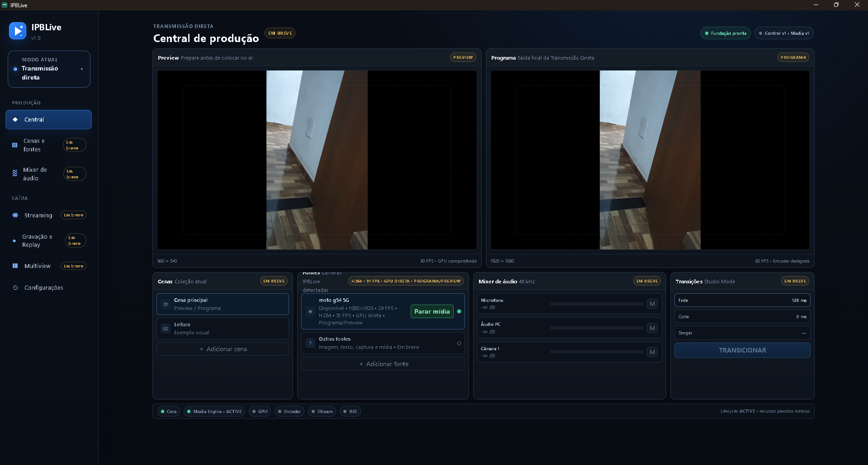Click the IPBLive play logo icon
The image size is (868, 465).
coord(18,31)
